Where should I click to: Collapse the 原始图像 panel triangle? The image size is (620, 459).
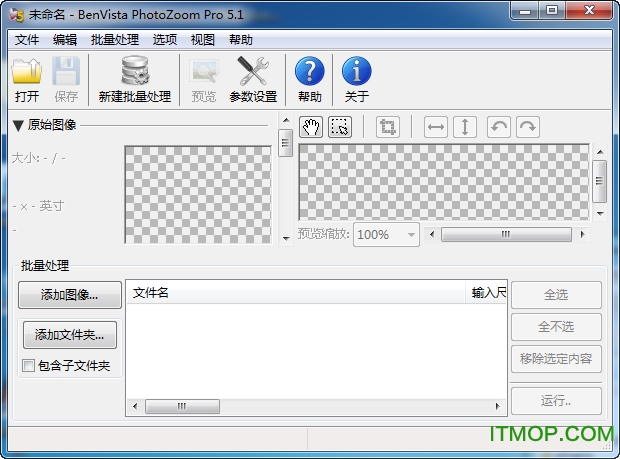[x=18, y=125]
